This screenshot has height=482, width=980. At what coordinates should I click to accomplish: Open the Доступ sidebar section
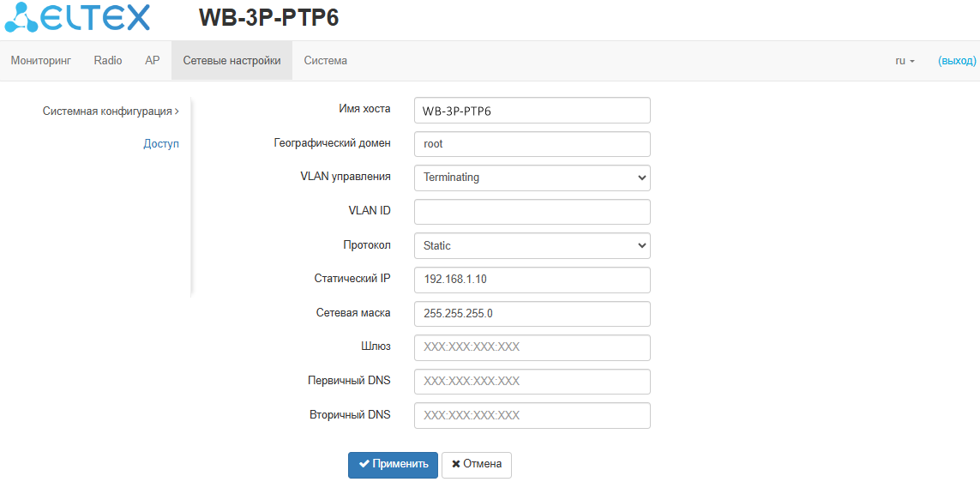point(161,144)
